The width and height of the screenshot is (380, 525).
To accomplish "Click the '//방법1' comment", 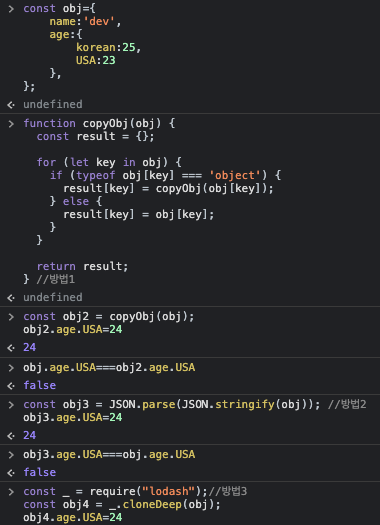I will 56,279.
